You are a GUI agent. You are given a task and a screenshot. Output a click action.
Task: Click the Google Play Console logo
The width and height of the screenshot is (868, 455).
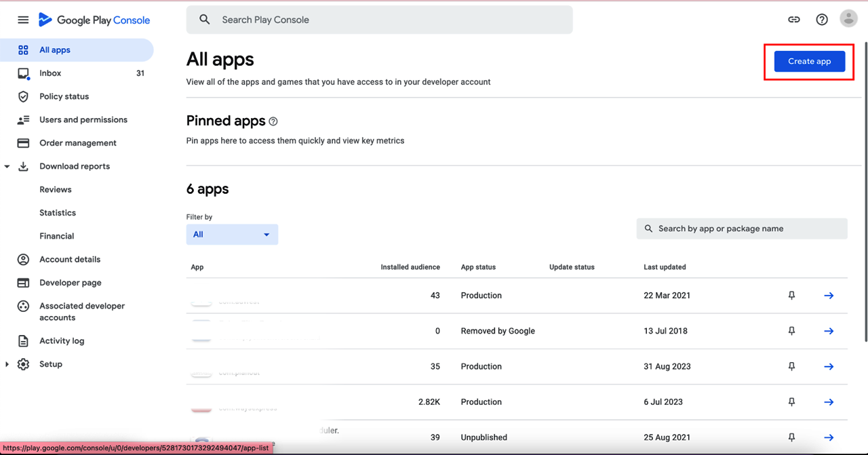coord(94,20)
